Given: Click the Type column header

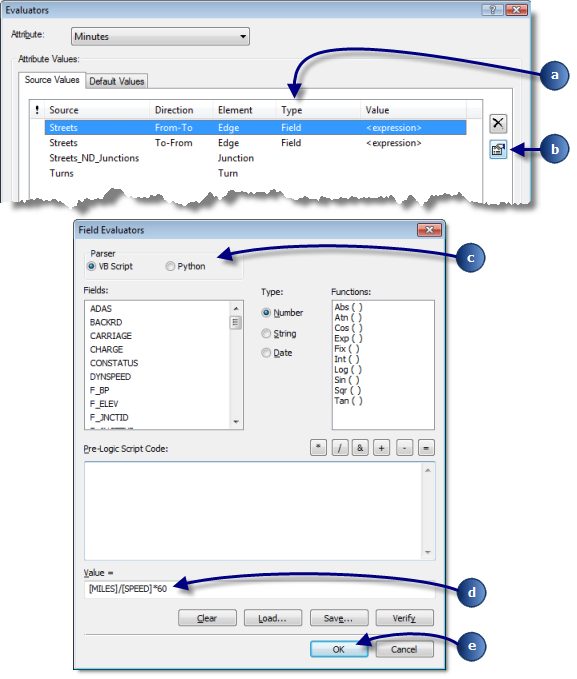Looking at the screenshot, I should point(318,110).
